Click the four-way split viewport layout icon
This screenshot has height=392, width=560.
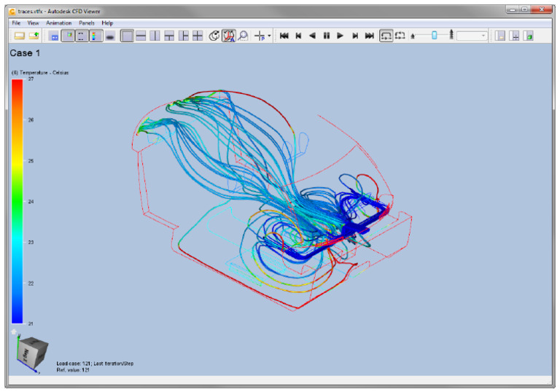coord(198,36)
